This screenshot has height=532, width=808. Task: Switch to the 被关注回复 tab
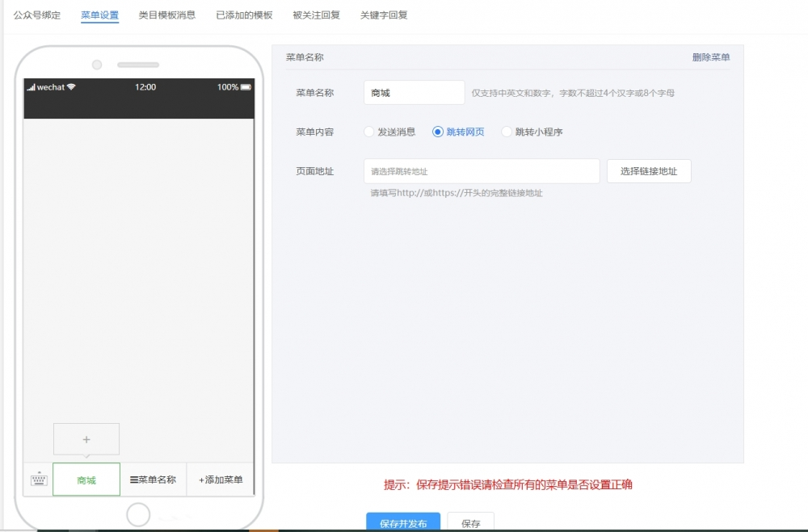click(317, 14)
